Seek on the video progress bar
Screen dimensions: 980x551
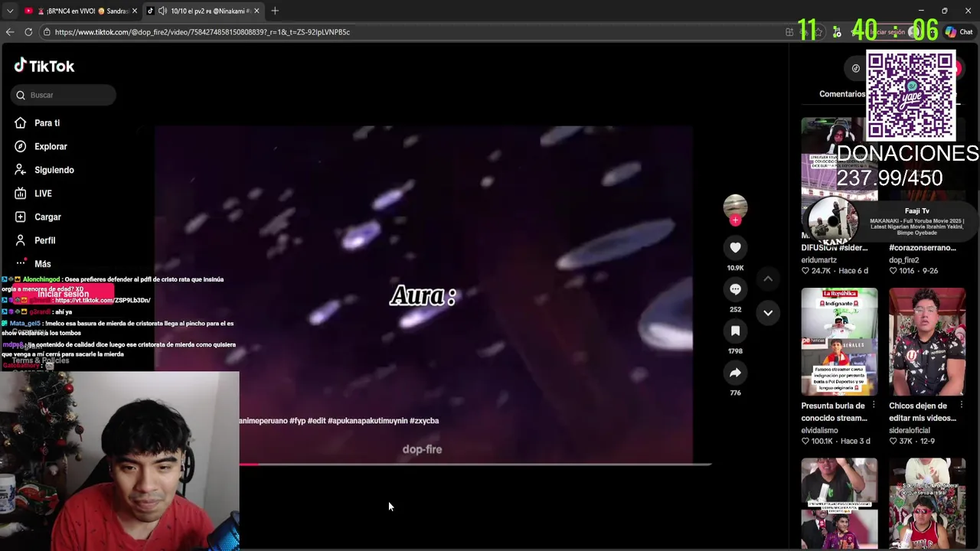(475, 464)
